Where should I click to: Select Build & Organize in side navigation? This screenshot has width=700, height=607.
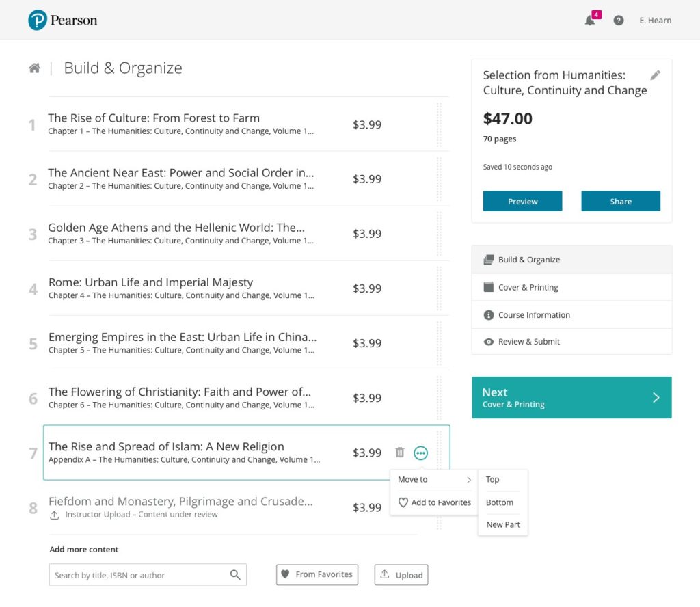point(571,260)
